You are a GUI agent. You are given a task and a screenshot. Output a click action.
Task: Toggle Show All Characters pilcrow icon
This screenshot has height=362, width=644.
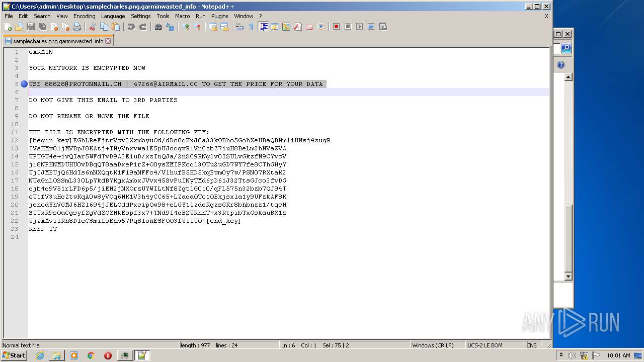point(251,27)
